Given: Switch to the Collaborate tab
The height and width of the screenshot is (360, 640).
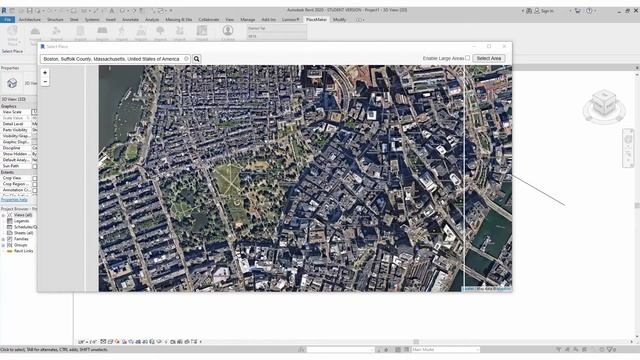Looking at the screenshot, I should [x=209, y=20].
